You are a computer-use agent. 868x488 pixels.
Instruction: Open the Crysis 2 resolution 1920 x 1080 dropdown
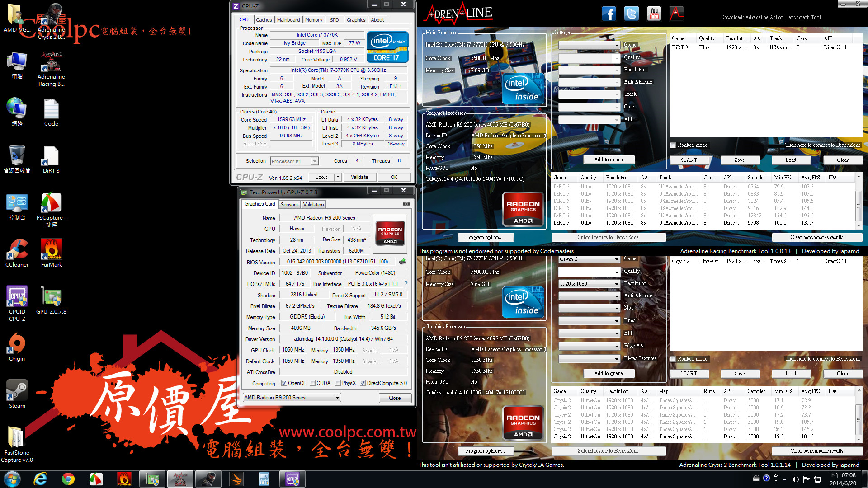[590, 284]
